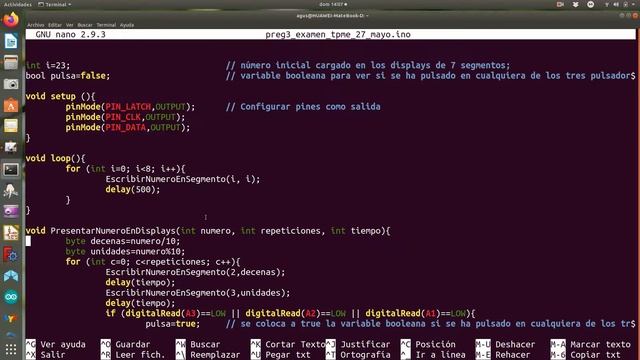Click the nano filename preg3_examen_tpme_27_mayo.ino
This screenshot has width=640, height=360.
click(x=338, y=35)
